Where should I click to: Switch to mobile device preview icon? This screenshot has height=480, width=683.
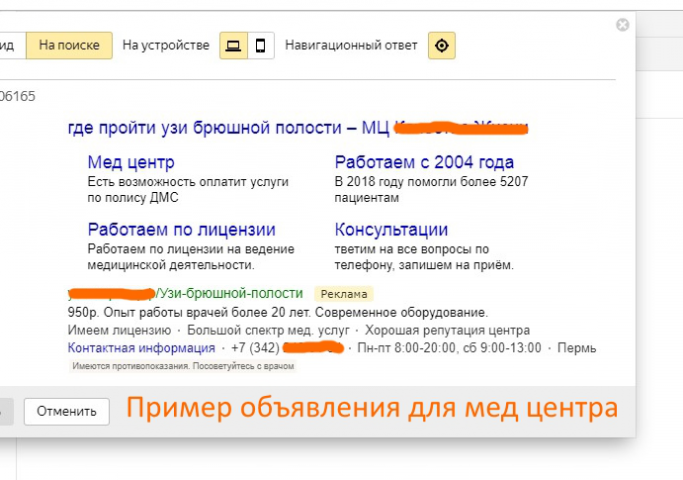(260, 45)
